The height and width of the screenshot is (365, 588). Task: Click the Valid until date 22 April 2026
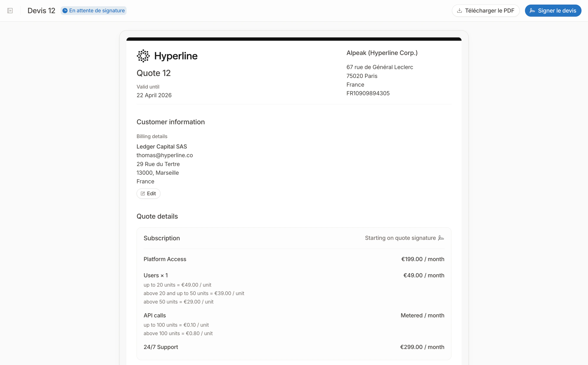tap(154, 95)
